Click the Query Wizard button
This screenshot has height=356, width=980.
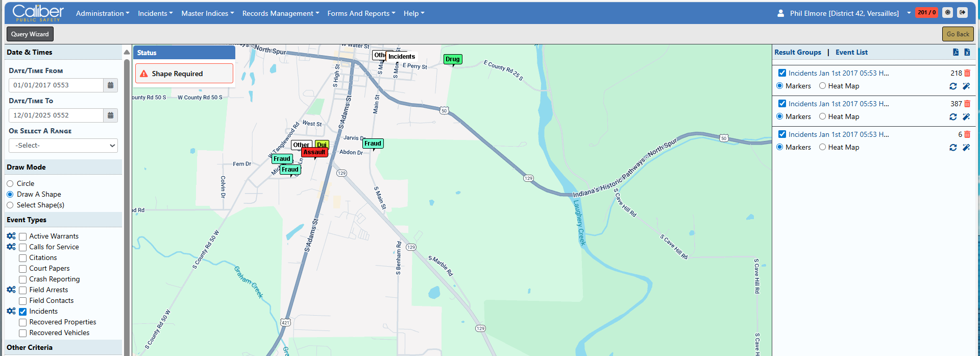coord(30,34)
